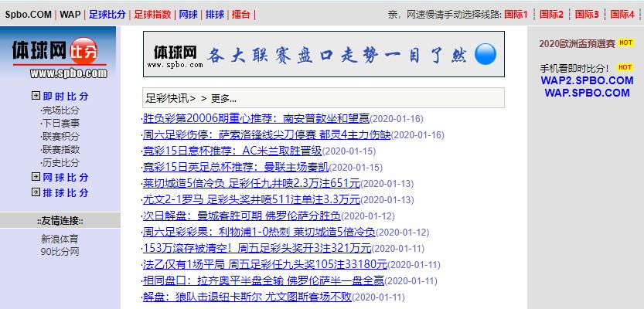This screenshot has width=644, height=309.
Task: Open news 相同盘口 拉齐奥平半盘全输
Action: click(x=264, y=280)
